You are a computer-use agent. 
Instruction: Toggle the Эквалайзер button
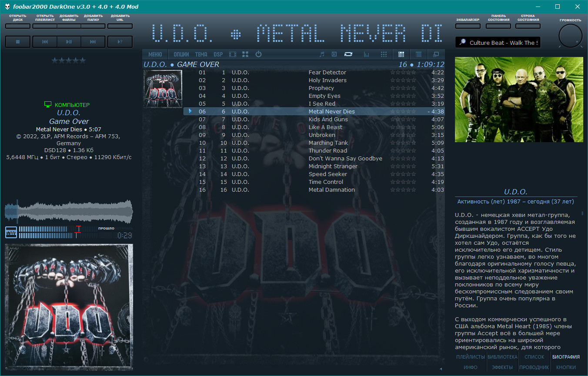click(468, 26)
